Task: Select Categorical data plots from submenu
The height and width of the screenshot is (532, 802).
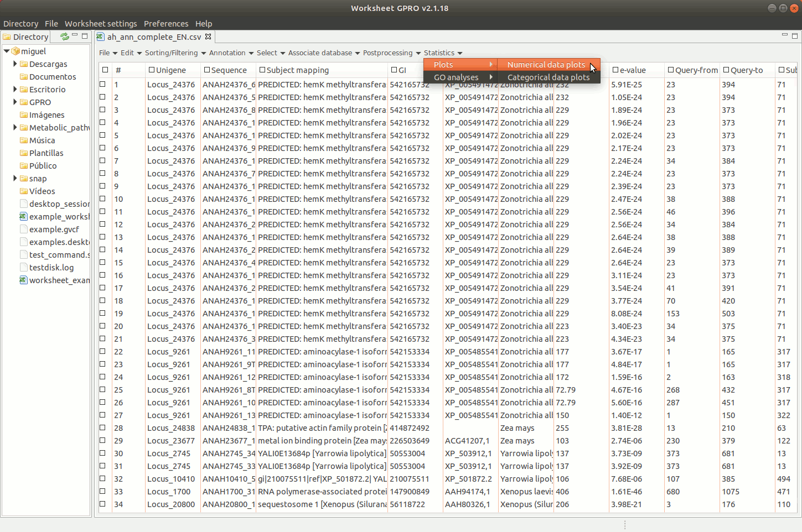Action: tap(548, 77)
